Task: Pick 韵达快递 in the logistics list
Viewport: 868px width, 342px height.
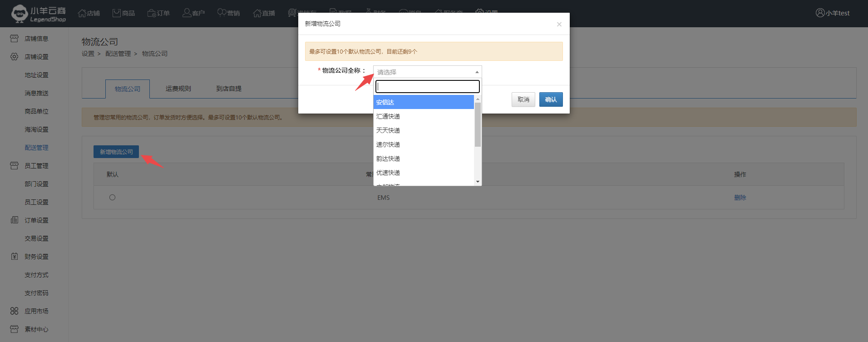Action: [388, 159]
